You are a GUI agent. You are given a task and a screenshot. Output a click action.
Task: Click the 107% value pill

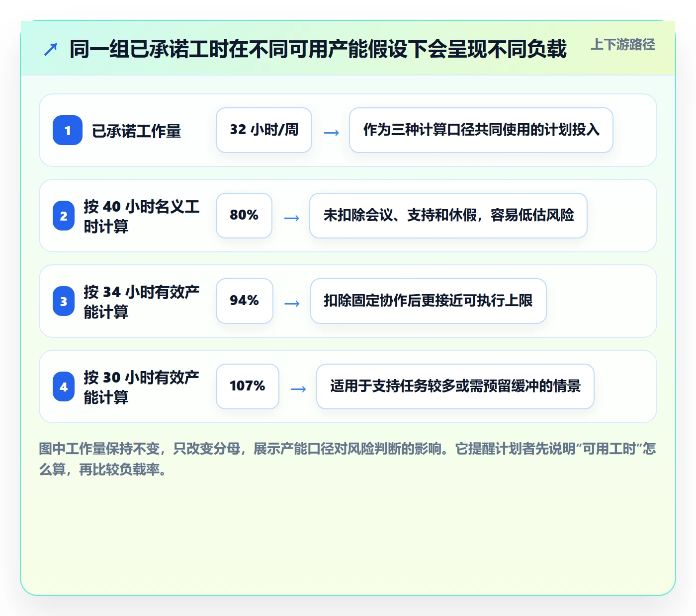[x=248, y=386]
